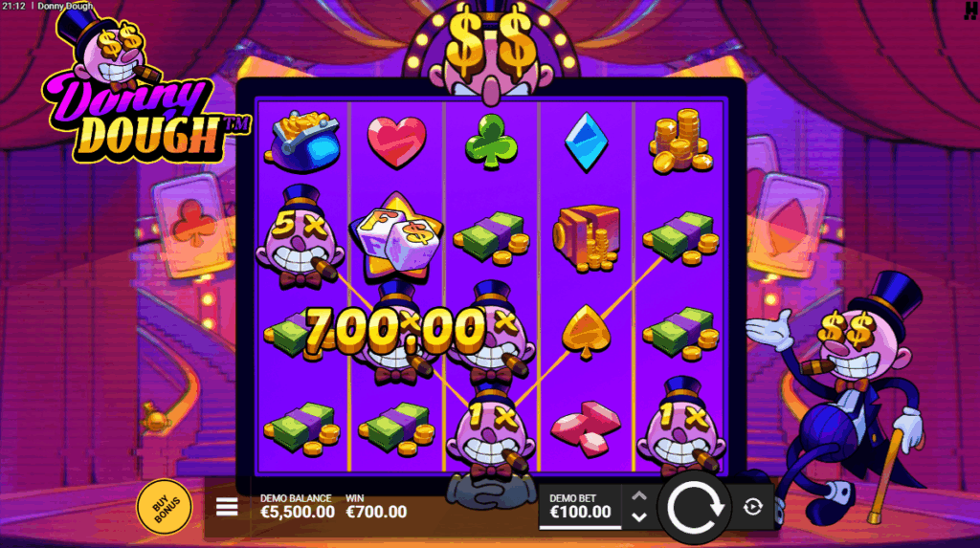The image size is (980, 548).
Task: Click the Buy Bonus button
Action: click(x=165, y=507)
